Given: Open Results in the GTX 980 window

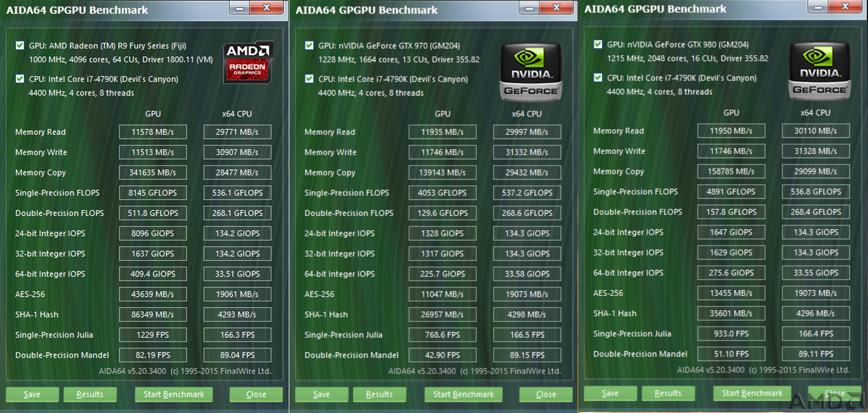Looking at the screenshot, I should click(668, 393).
